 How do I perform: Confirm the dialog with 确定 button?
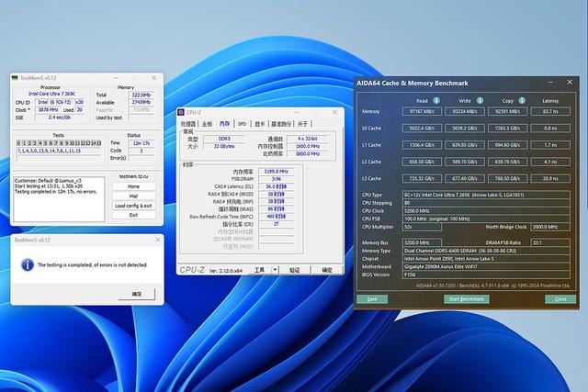click(137, 294)
